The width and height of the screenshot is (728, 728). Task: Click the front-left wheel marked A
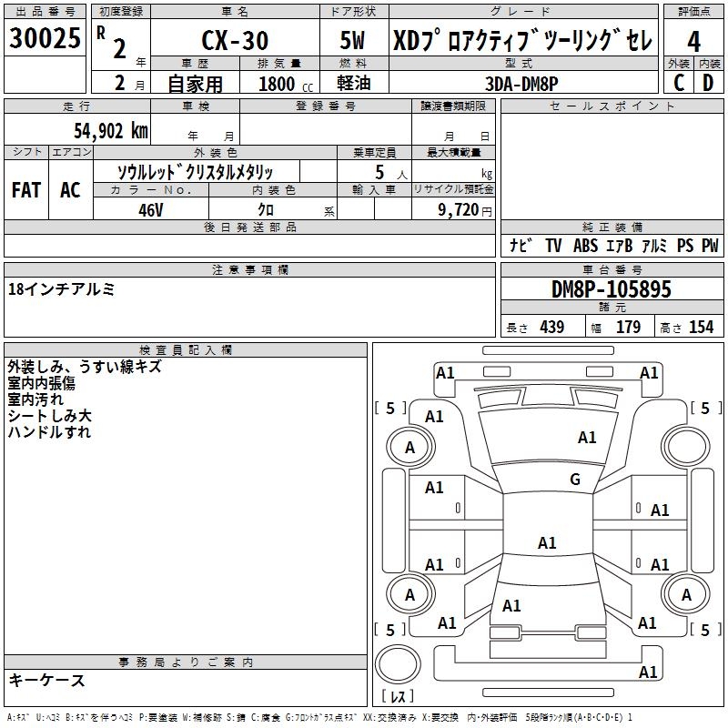410,447
